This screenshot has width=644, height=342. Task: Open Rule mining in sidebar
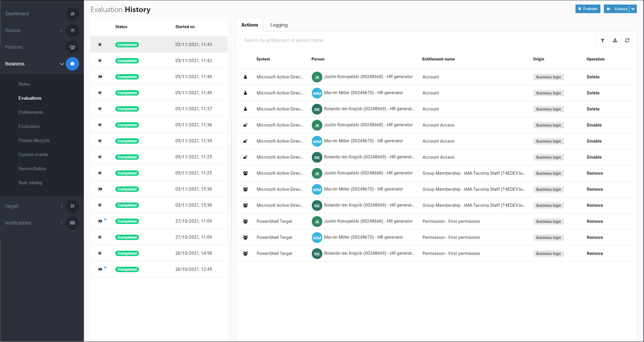(x=30, y=183)
